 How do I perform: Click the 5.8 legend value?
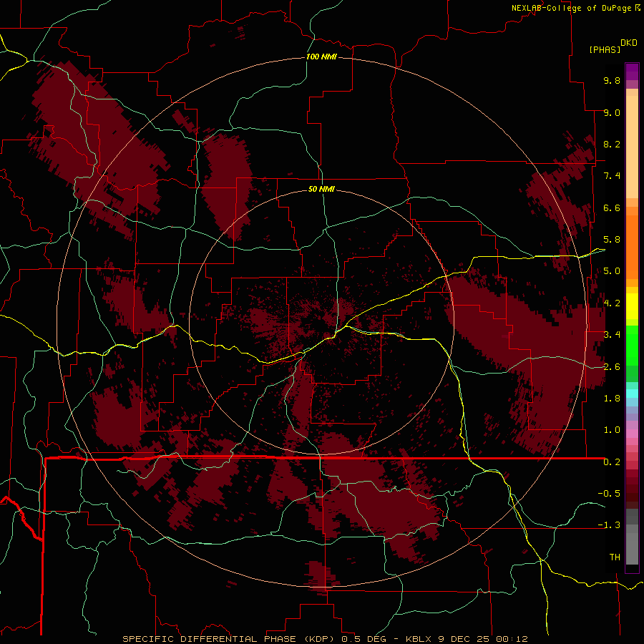point(612,240)
